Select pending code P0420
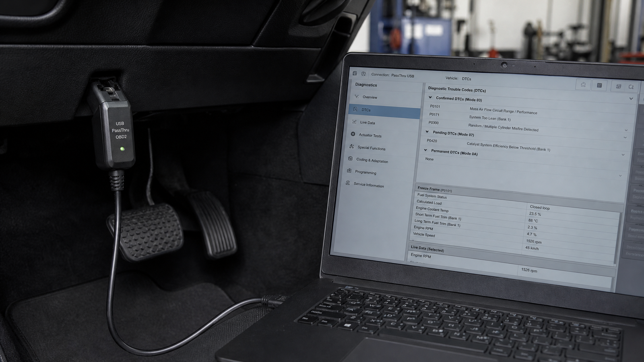Screen dimensions: 644x362 [x=432, y=141]
